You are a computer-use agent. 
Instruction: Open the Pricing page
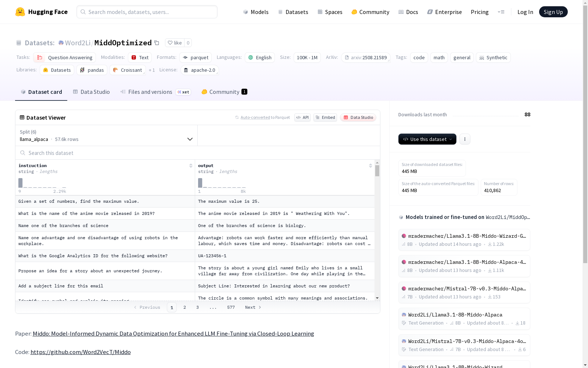pyautogui.click(x=480, y=12)
